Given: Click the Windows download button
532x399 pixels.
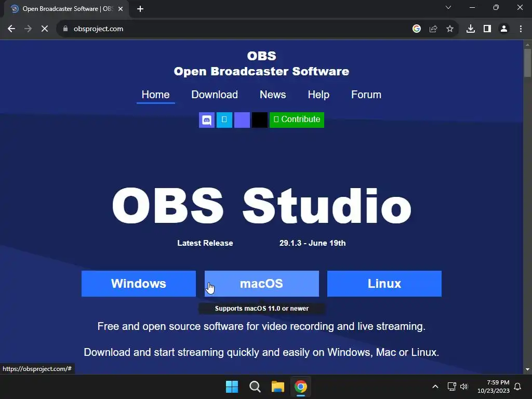Looking at the screenshot, I should (x=139, y=284).
